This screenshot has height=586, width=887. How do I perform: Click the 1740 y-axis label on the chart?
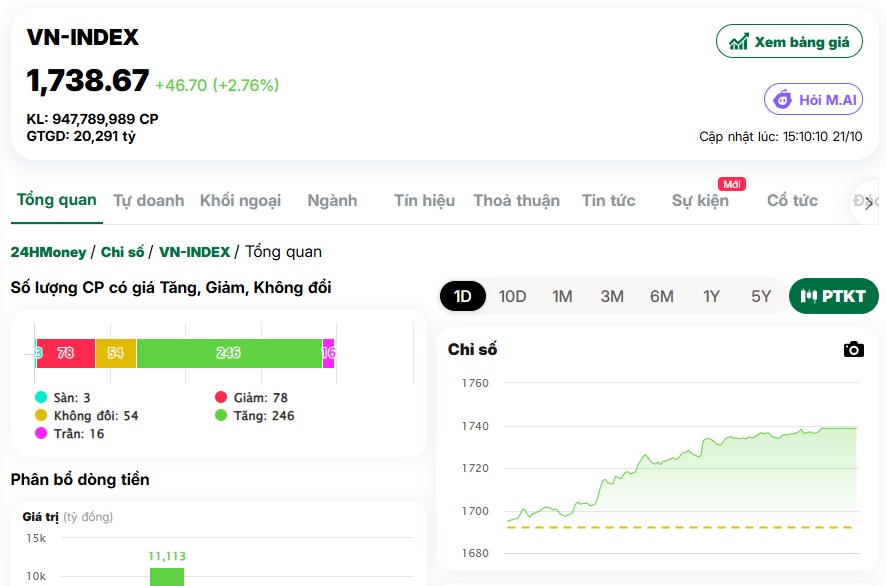pyautogui.click(x=475, y=426)
